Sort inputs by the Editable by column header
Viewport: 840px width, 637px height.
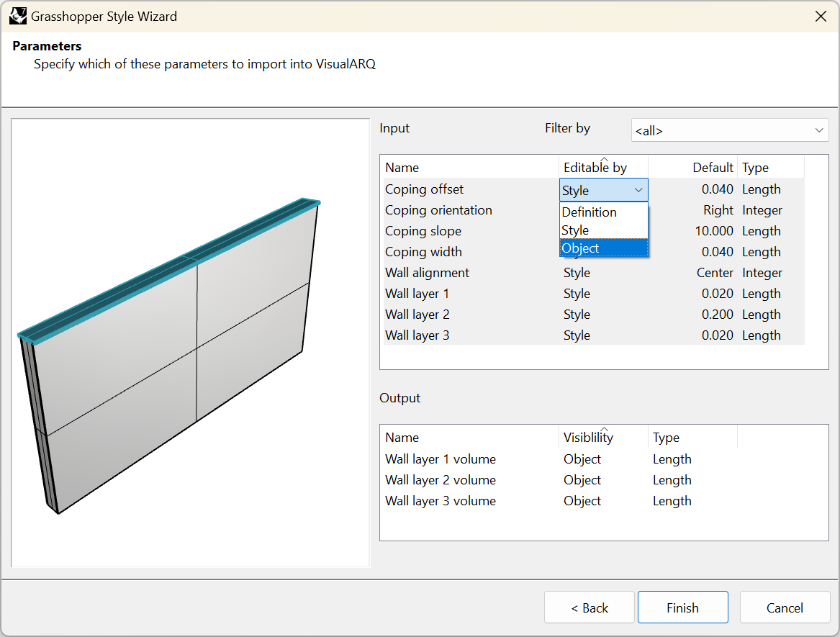[x=604, y=167]
